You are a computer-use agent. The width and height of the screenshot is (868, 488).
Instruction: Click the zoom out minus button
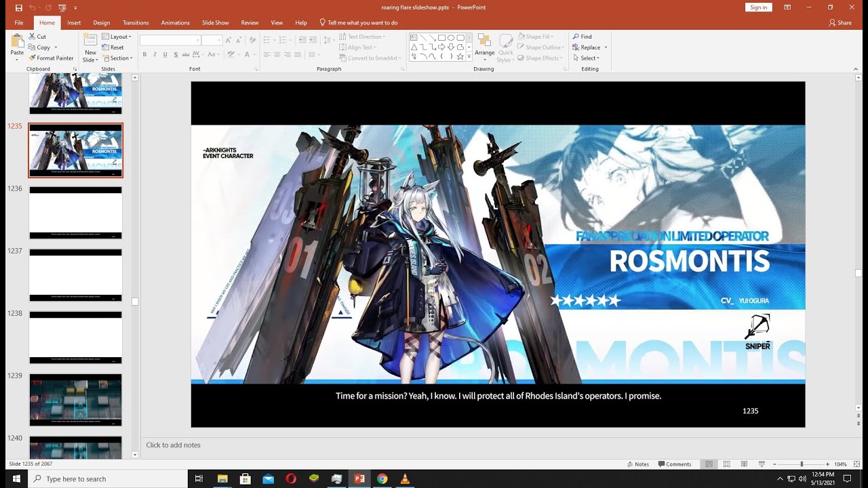[774, 464]
